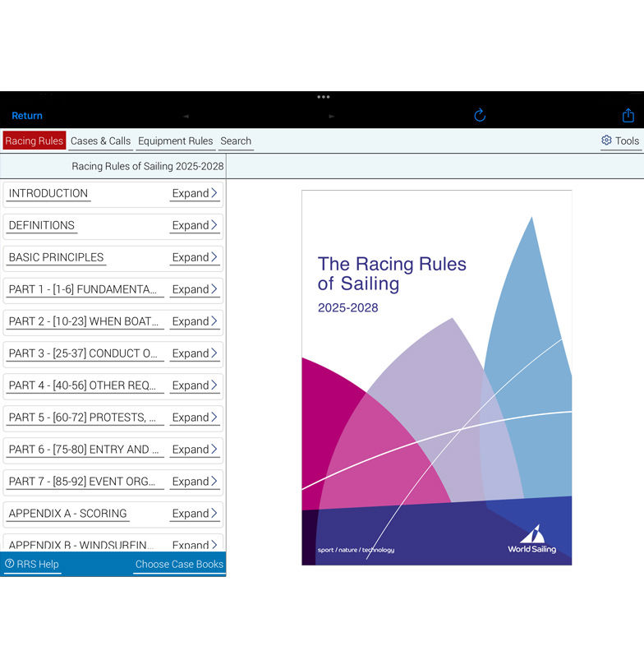Click the Racing Rules of Sailing cover image

436,377
